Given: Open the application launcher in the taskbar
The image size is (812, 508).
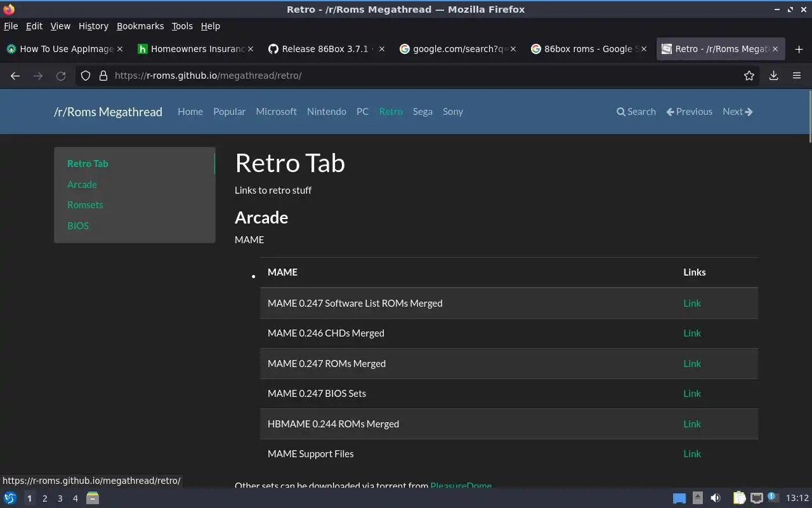Looking at the screenshot, I should pyautogui.click(x=10, y=498).
